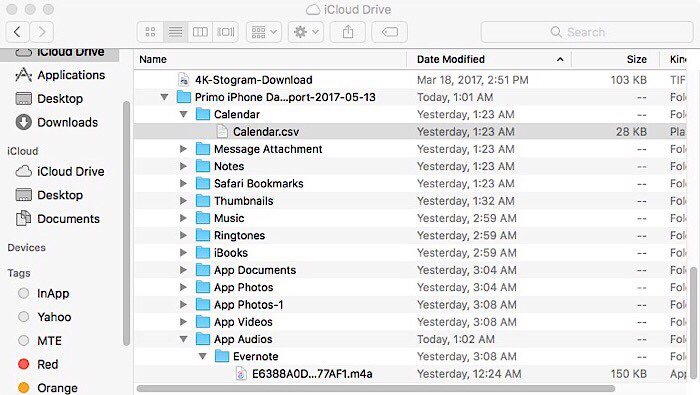Expand the App Photos-1 folder
The height and width of the screenshot is (395, 700).
pyautogui.click(x=183, y=304)
